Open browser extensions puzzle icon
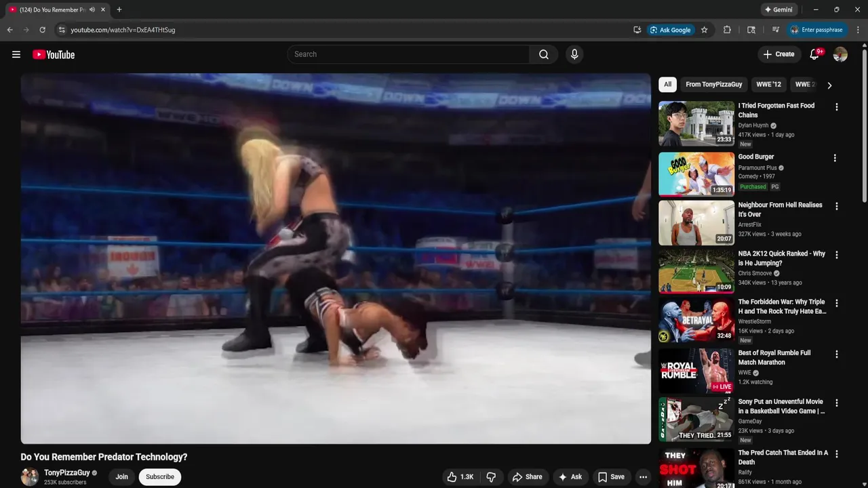868x488 pixels. point(727,30)
